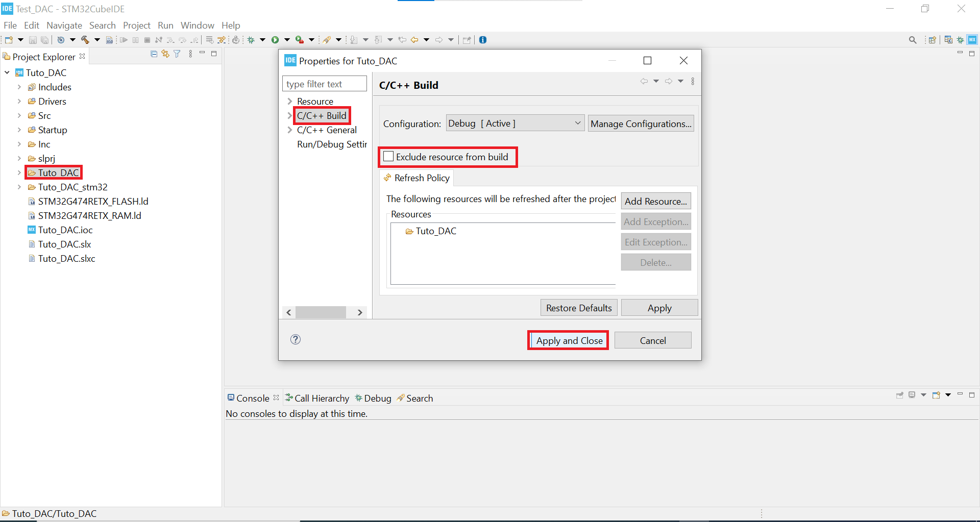
Task: Expand the Includes node in Project Explorer
Action: (x=19, y=87)
